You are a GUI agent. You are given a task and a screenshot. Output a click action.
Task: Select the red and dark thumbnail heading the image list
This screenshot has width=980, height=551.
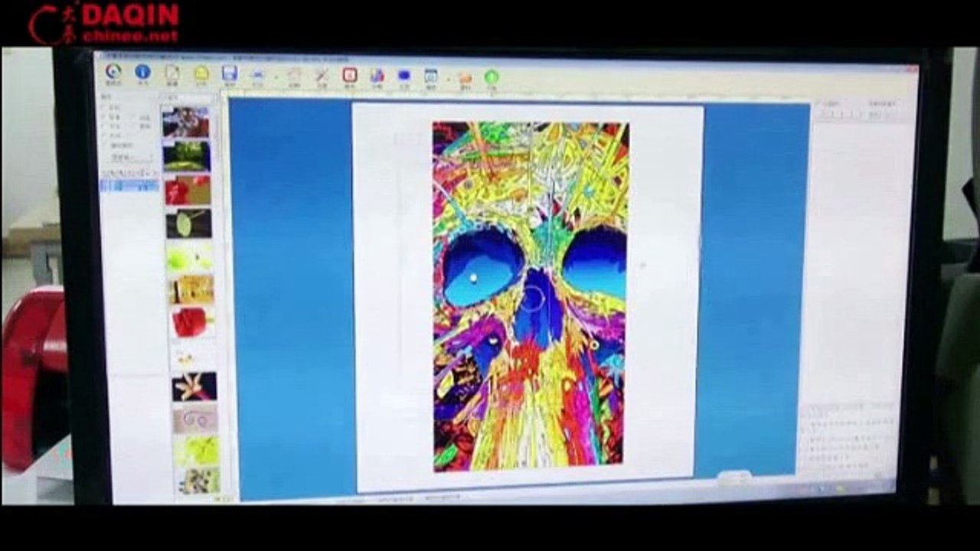pos(186,122)
